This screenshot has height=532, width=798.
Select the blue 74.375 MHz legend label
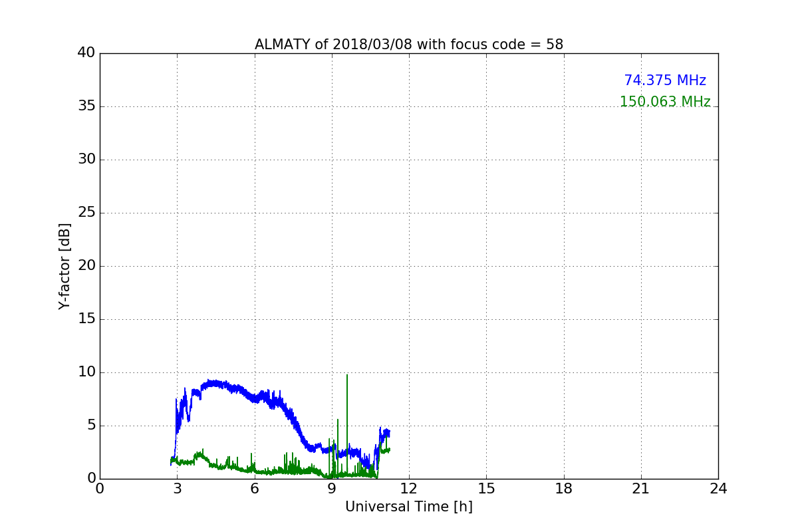665,80
